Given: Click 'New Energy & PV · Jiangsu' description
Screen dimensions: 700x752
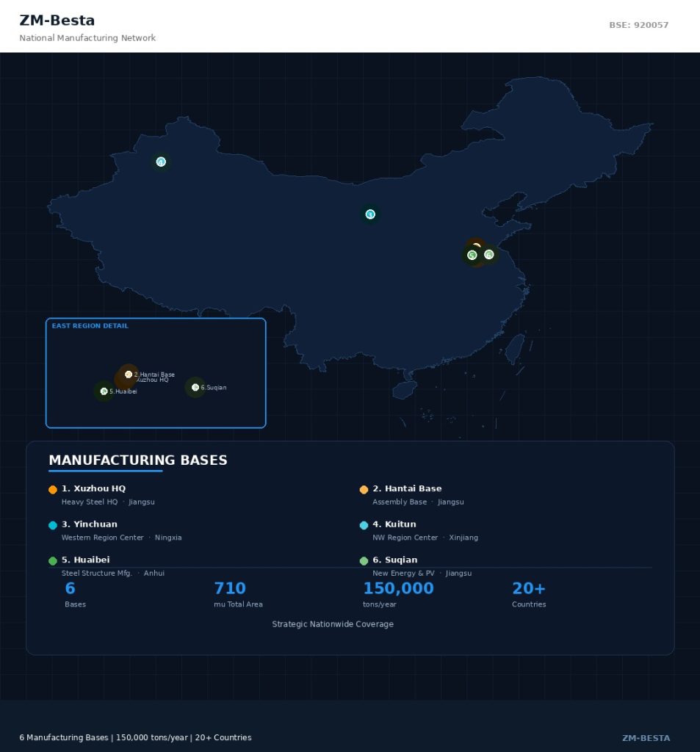Looking at the screenshot, I should 422,573.
